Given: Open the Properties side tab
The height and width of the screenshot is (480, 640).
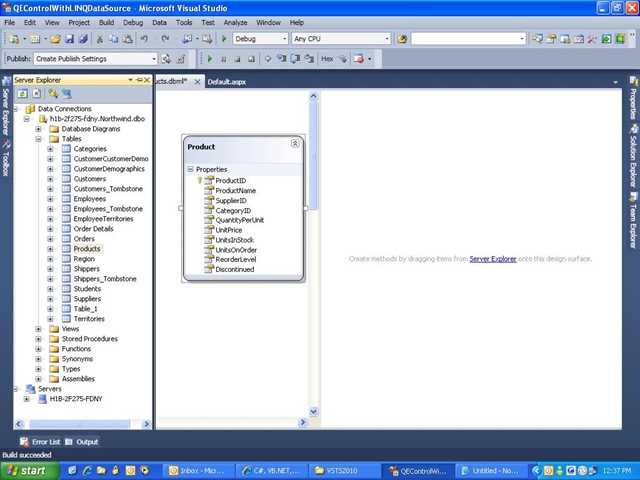Looking at the screenshot, I should pyautogui.click(x=633, y=98).
